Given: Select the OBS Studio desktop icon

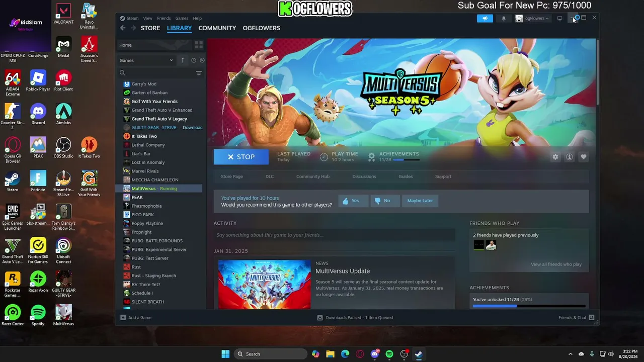Looking at the screenshot, I should 63,148.
